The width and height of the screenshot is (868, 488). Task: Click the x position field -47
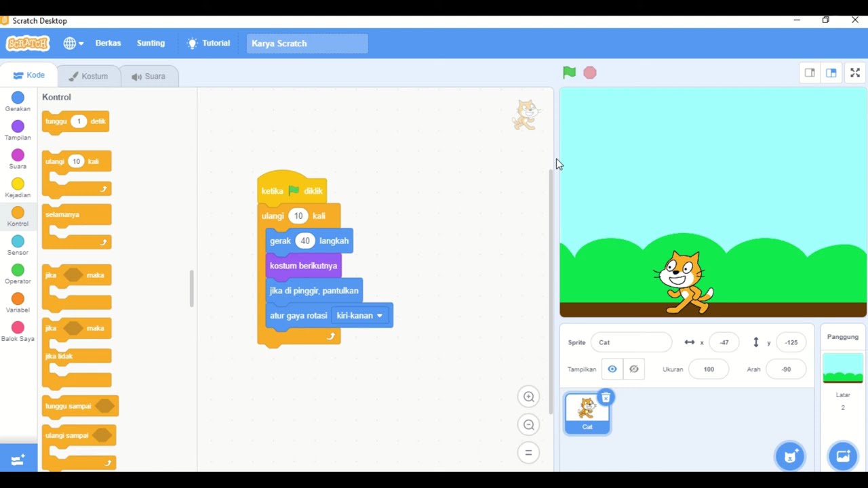724,342
